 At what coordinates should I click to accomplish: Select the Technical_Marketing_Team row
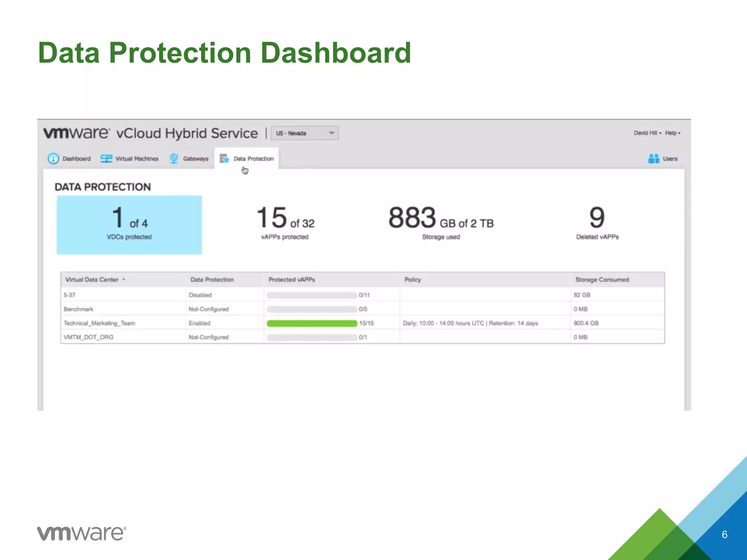click(x=363, y=323)
